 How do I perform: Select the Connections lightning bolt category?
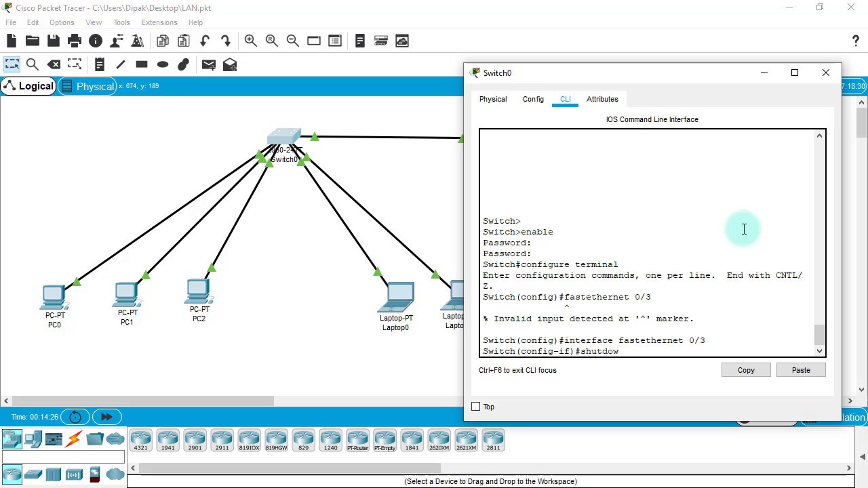point(74,439)
